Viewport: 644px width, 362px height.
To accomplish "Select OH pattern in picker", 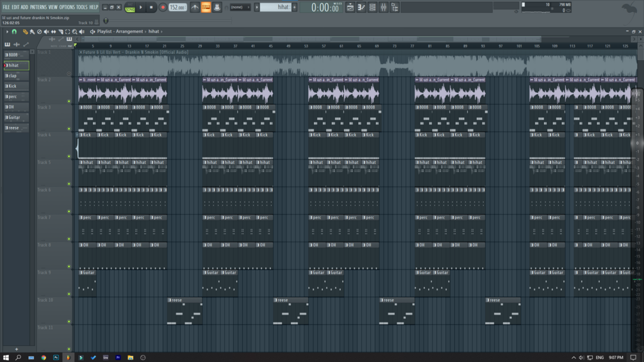I will [x=17, y=107].
